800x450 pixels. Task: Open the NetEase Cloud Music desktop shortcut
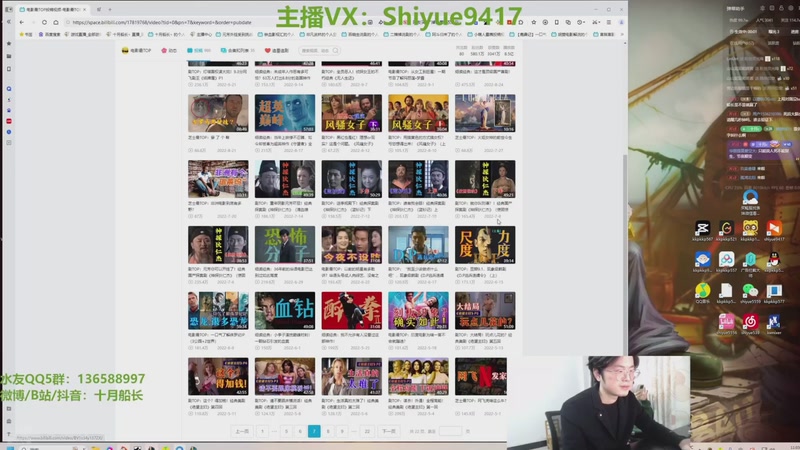click(749, 322)
